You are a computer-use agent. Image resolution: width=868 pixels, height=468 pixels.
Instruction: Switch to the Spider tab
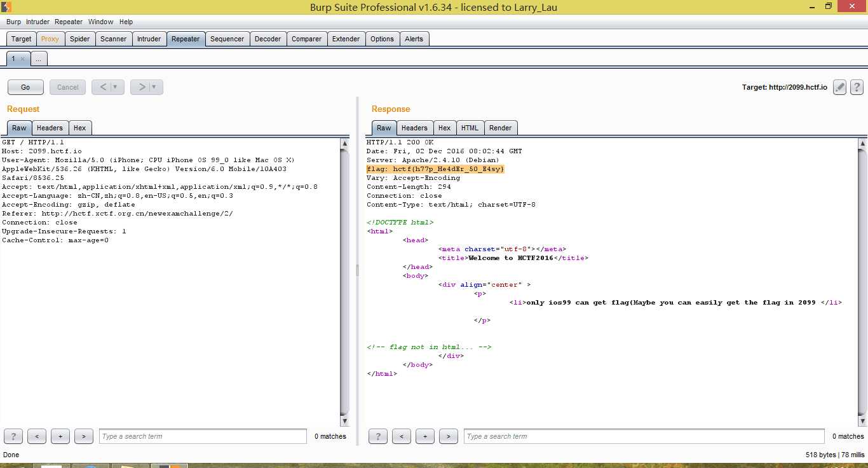coord(79,39)
